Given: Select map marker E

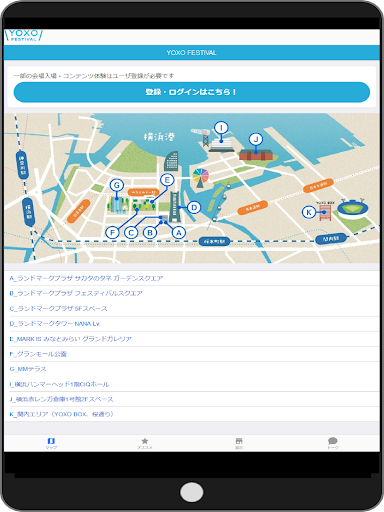Looking at the screenshot, I should pos(167,180).
